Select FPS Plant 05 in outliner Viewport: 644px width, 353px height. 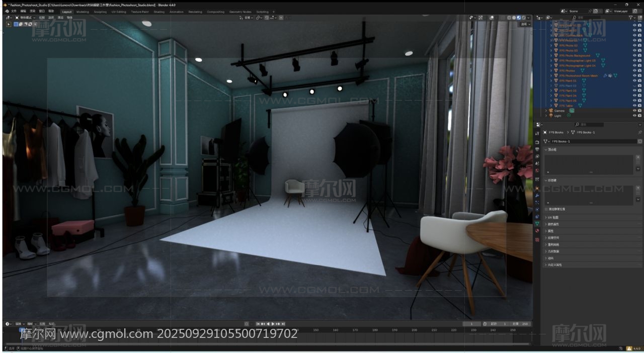(568, 101)
